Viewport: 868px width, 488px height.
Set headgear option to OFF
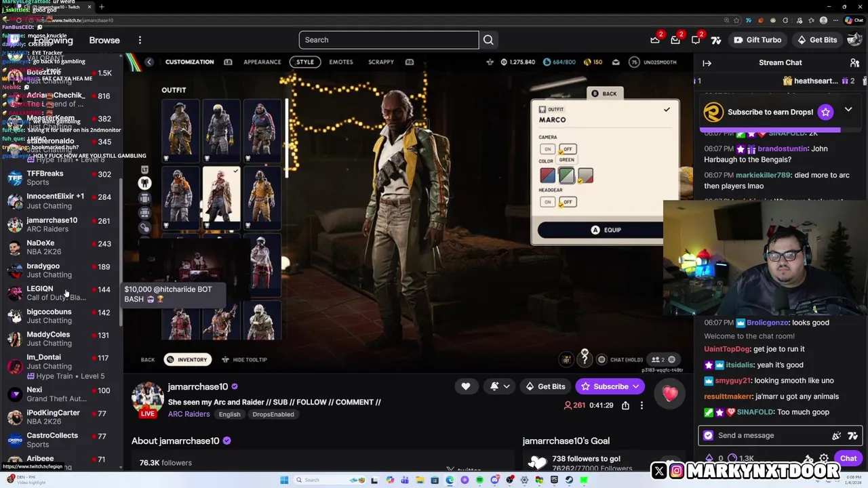[567, 202]
